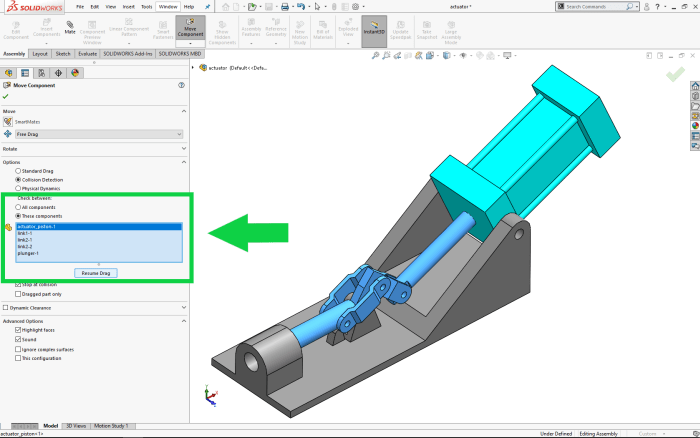Click the View Orientation icon
This screenshot has height=438, width=700.
[x=430, y=56]
